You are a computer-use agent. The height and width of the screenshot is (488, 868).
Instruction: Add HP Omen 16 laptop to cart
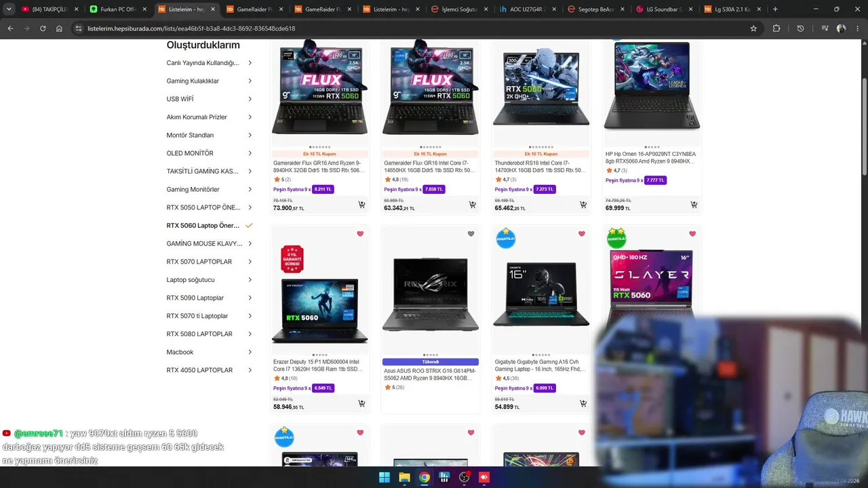click(x=694, y=205)
